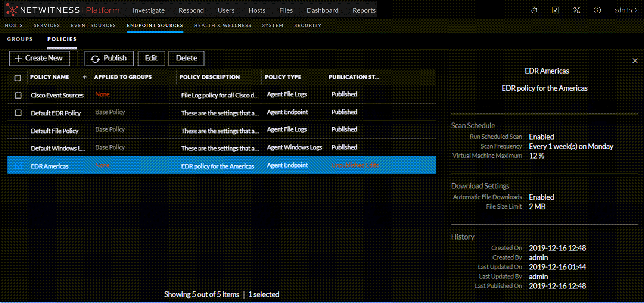The width and height of the screenshot is (644, 303).
Task: Open the stopwatch jobs icon
Action: (534, 10)
